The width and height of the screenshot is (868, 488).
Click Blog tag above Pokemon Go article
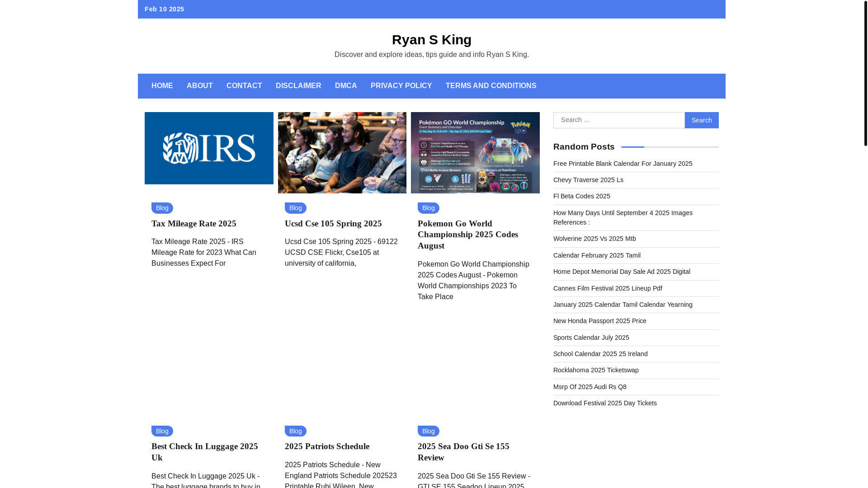(x=429, y=208)
